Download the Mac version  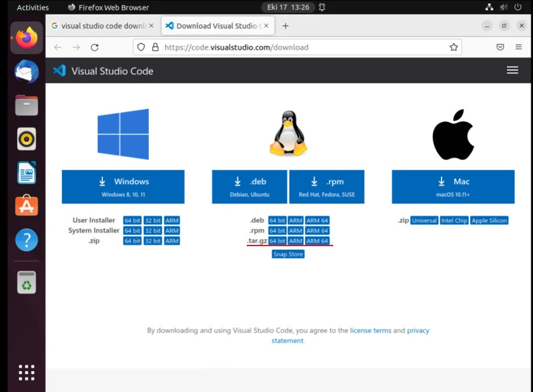tap(453, 186)
